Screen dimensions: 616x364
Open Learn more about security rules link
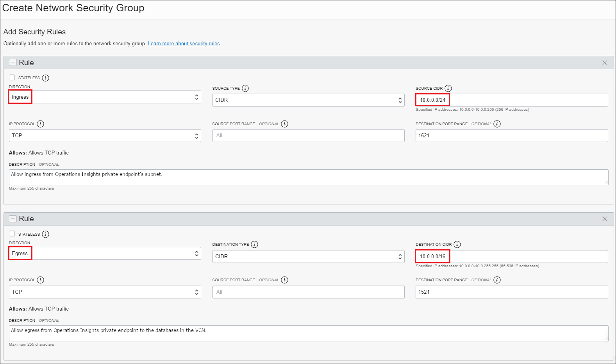184,44
